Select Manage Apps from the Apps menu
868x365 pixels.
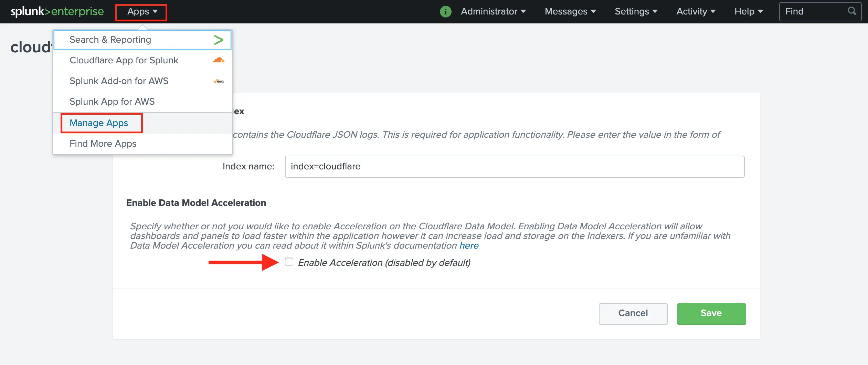pos(98,123)
